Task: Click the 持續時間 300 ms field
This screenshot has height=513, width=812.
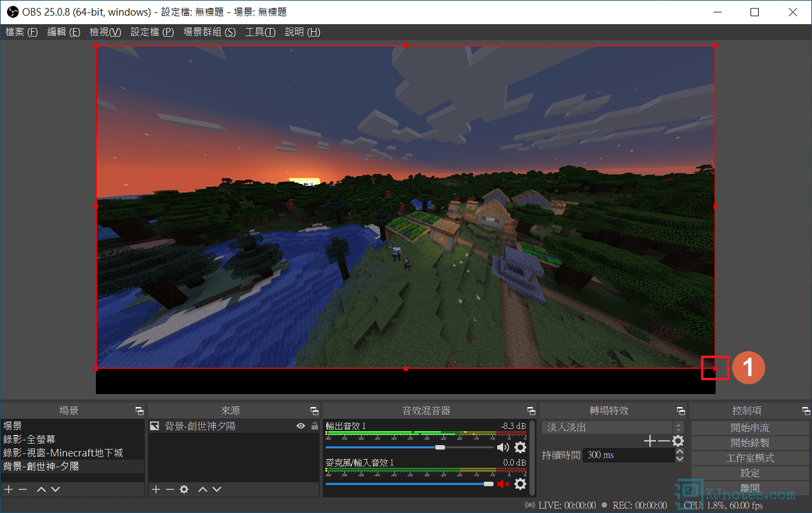Action: [x=629, y=455]
